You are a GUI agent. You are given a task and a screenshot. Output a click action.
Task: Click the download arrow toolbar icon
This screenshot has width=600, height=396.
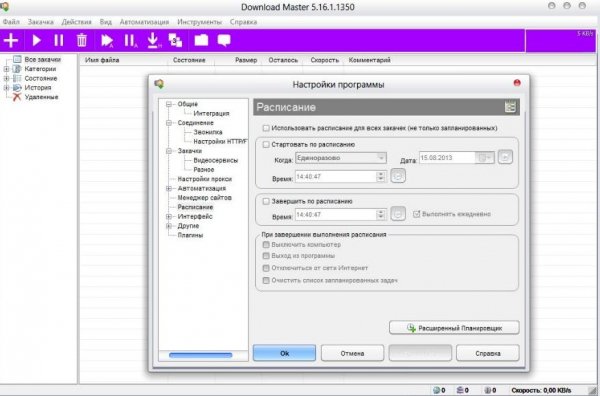pyautogui.click(x=153, y=41)
